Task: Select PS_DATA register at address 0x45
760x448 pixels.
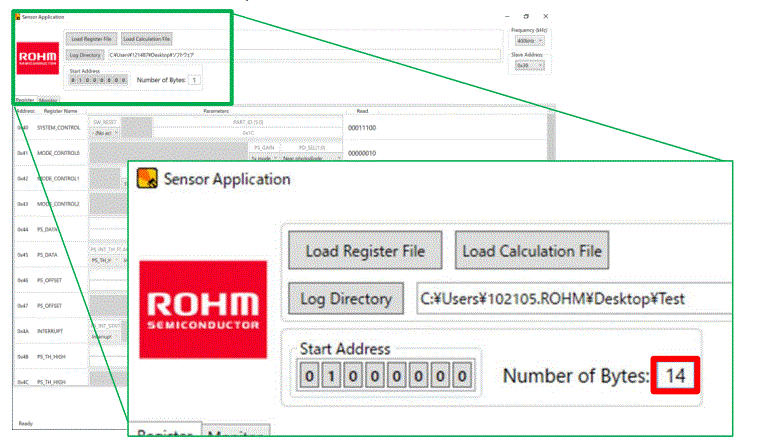Action: pyautogui.click(x=47, y=255)
